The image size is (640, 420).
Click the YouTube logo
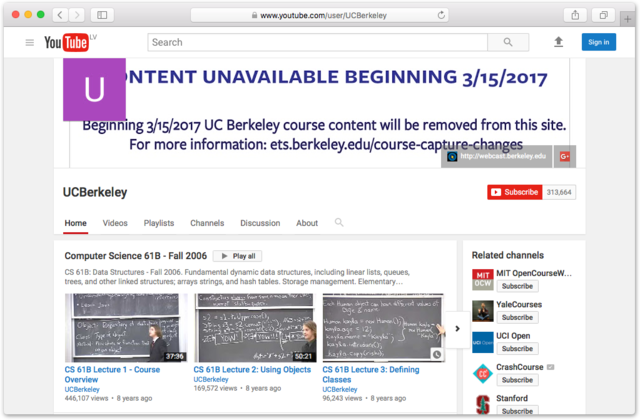[66, 42]
